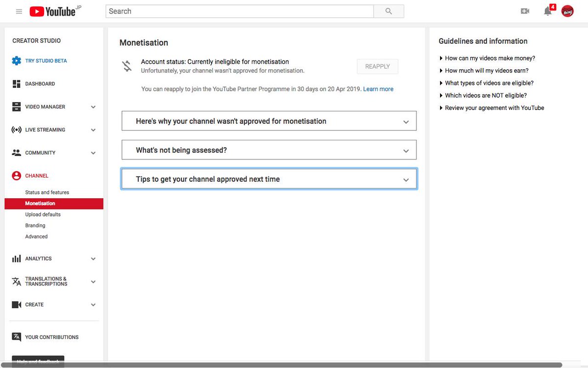
Task: Open the create video camera icon
Action: [525, 11]
